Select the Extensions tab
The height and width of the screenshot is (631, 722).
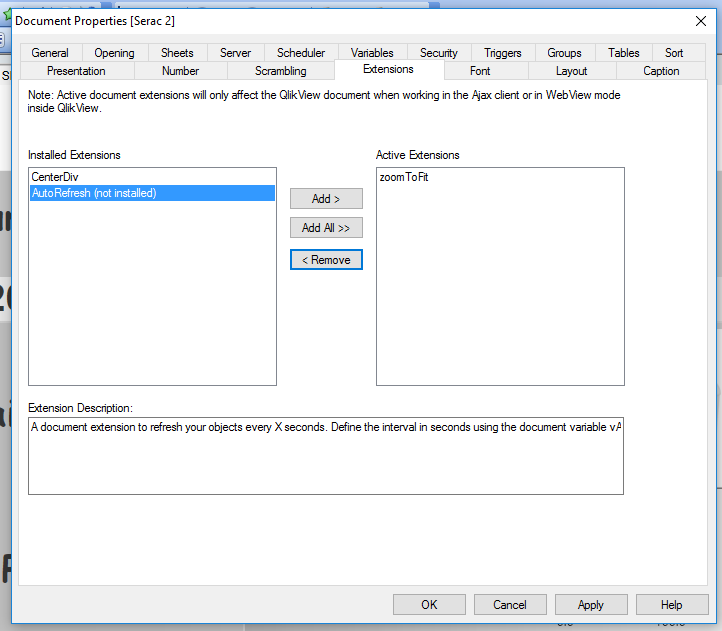pyautogui.click(x=389, y=69)
